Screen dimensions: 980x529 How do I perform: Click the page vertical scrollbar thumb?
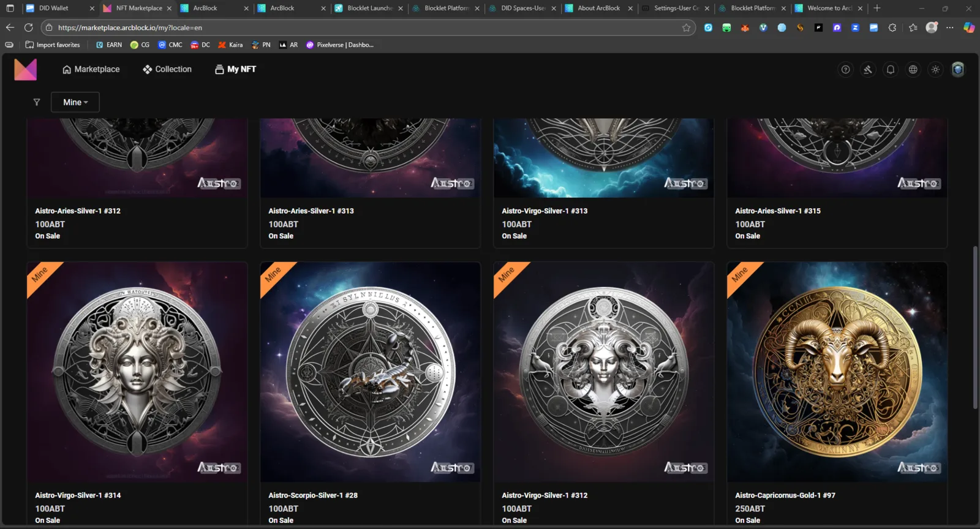tap(975, 328)
